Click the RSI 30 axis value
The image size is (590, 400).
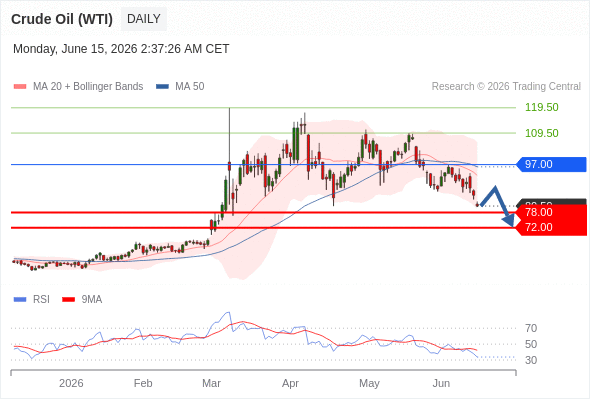[x=531, y=360]
